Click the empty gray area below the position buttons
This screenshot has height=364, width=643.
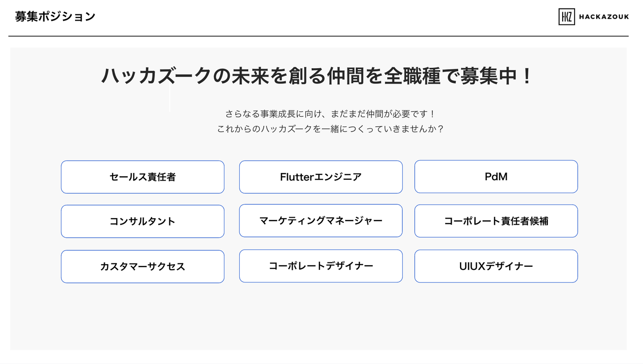coord(318,317)
